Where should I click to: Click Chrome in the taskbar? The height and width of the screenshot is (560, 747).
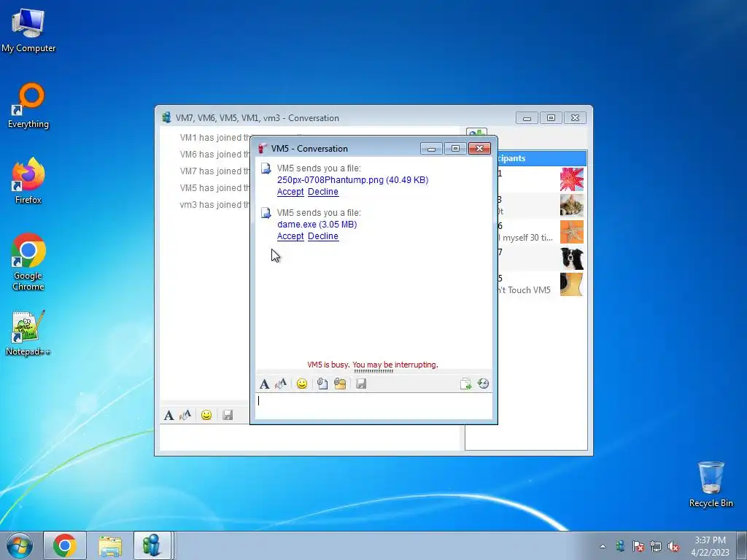[x=65, y=545]
